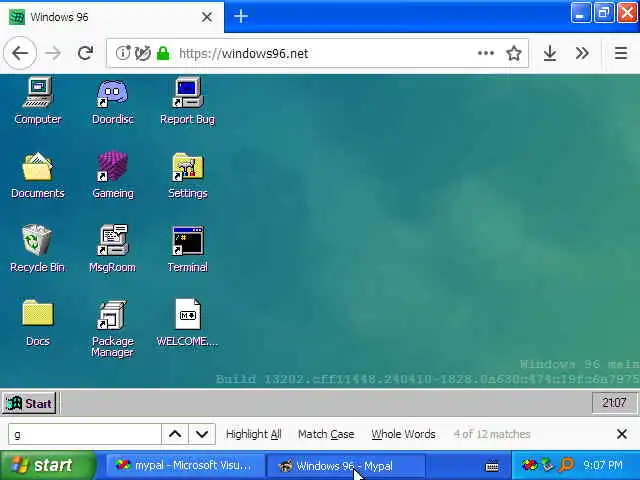The width and height of the screenshot is (640, 480).
Task: Open the hamburger application menu
Action: [x=621, y=53]
